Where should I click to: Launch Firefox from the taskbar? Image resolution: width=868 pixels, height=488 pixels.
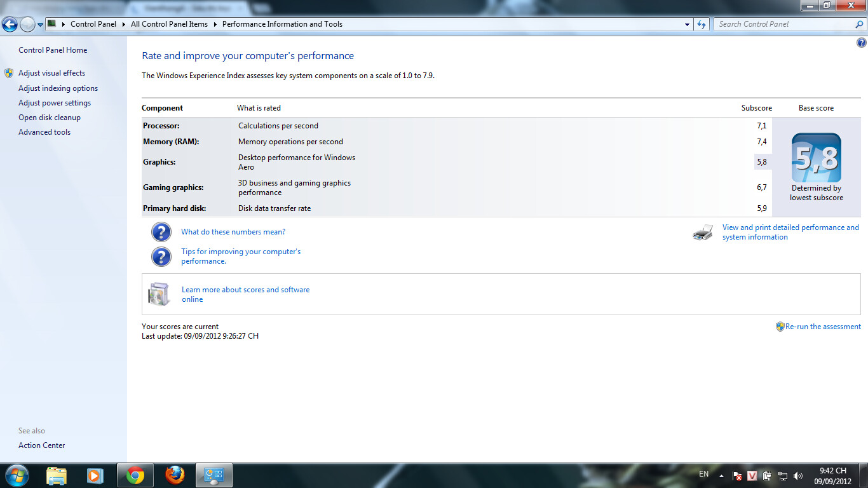(175, 475)
